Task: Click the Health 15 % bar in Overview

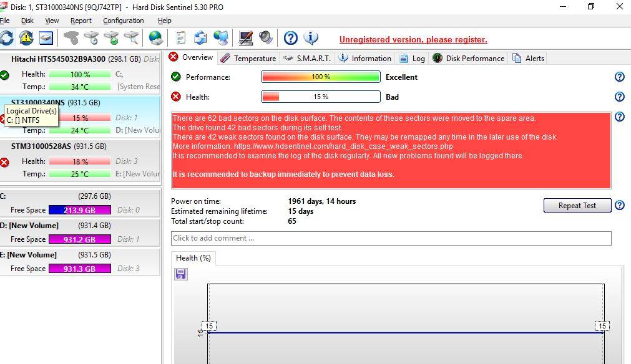Action: (x=320, y=97)
